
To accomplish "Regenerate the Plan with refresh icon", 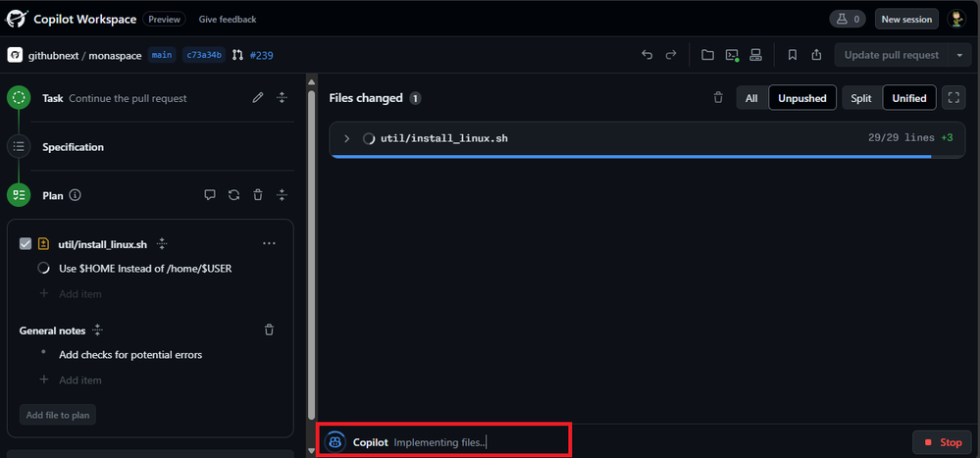I will pyautogui.click(x=233, y=195).
